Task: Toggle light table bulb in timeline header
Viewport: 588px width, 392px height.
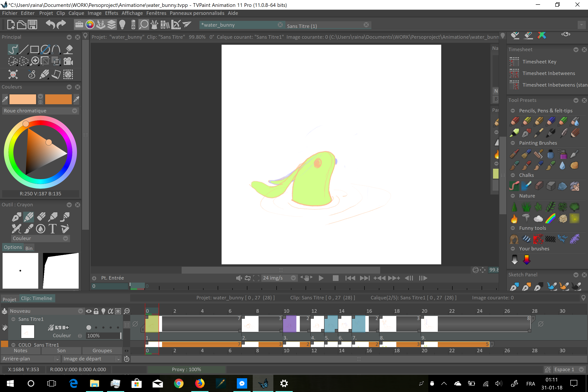Action: pyautogui.click(x=103, y=311)
